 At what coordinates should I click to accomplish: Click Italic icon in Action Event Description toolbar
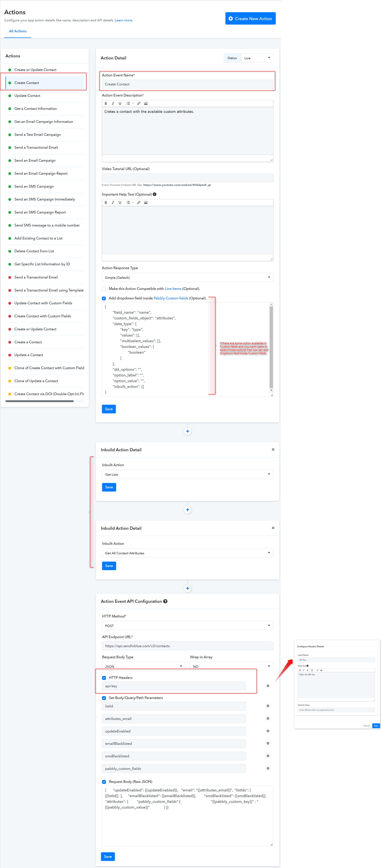113,104
